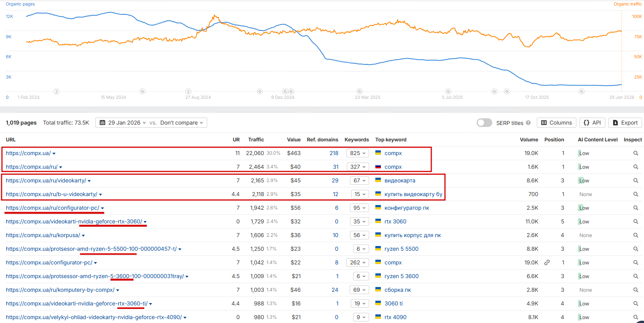
Task: Open the komputery-by-compx URL link
Action: tap(60, 290)
